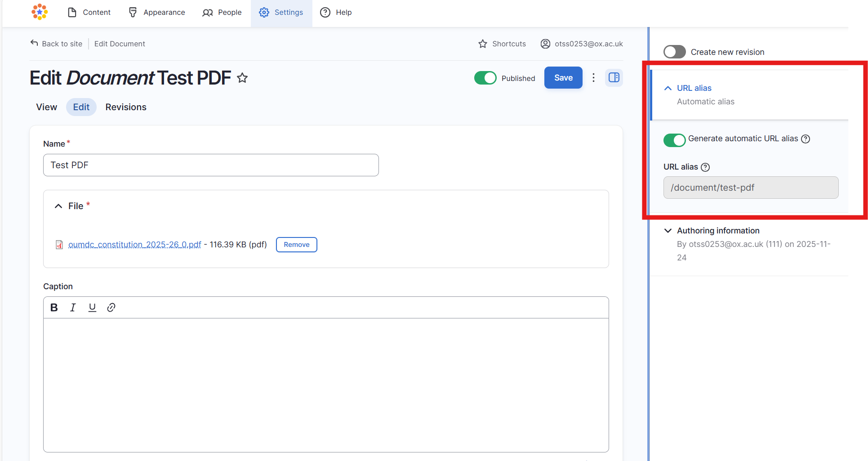The height and width of the screenshot is (461, 868).
Task: Click the Underline formatting icon
Action: click(x=92, y=308)
